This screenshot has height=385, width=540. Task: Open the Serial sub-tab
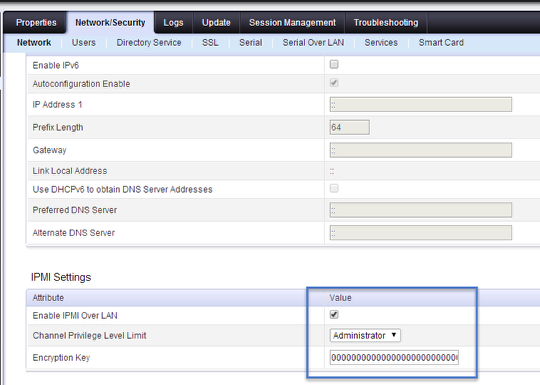tap(250, 43)
